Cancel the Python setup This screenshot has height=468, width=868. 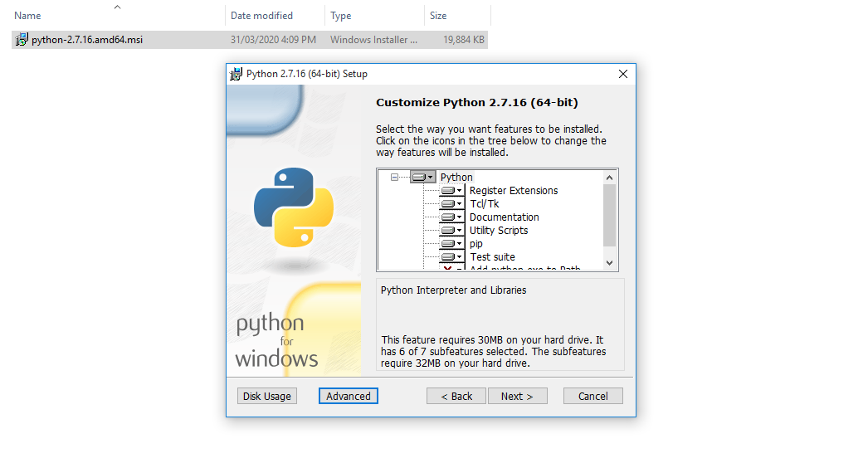592,396
